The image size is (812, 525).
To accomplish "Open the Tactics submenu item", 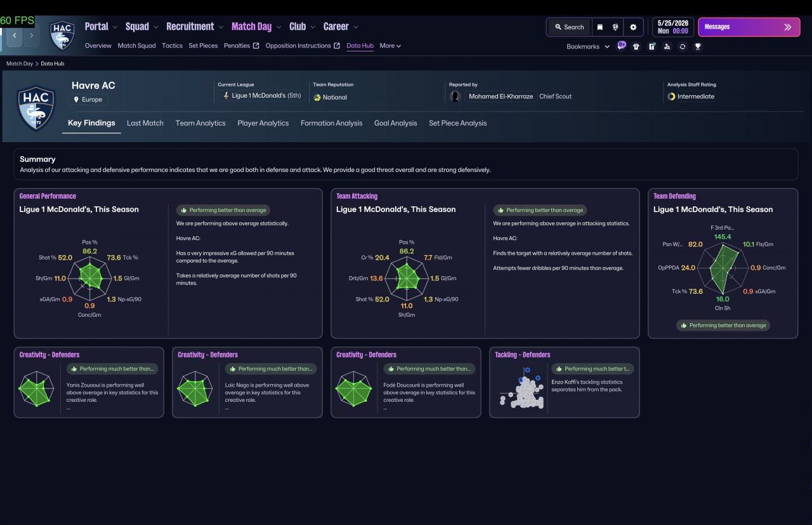I will point(172,46).
